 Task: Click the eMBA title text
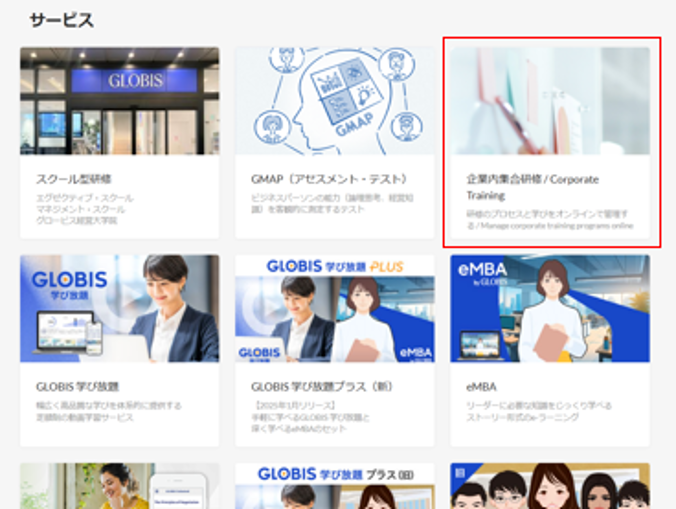coord(481,387)
